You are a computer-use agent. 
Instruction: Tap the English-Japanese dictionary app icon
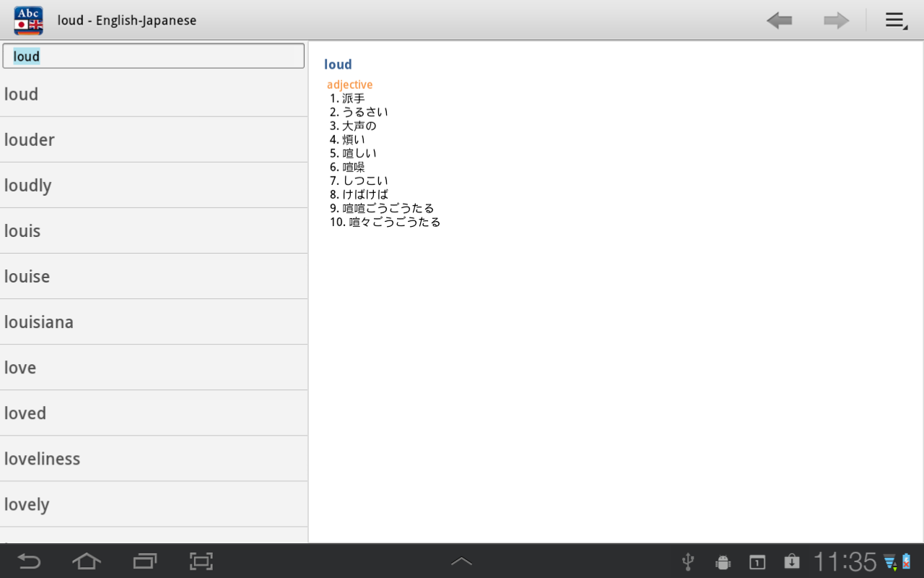(x=29, y=20)
